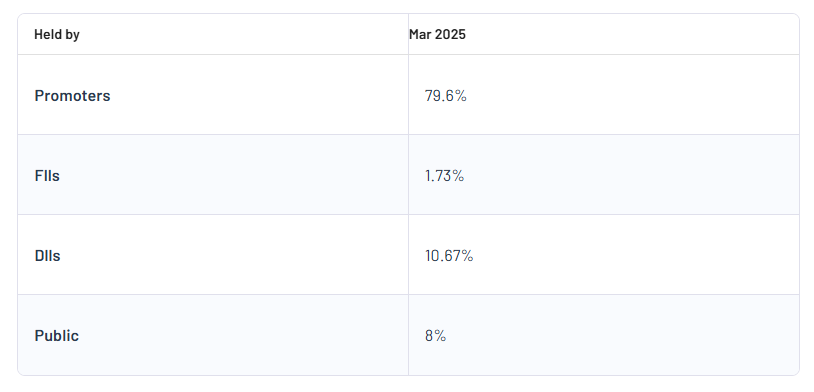This screenshot has height=392, width=814.
Task: Select the 8% Public holding value
Action: coord(436,335)
